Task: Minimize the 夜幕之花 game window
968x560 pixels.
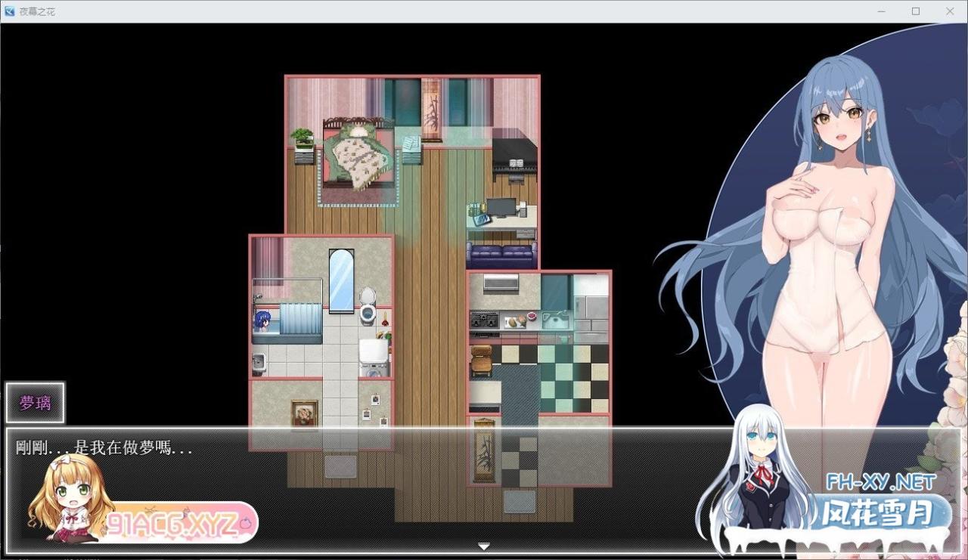Action: tap(882, 11)
